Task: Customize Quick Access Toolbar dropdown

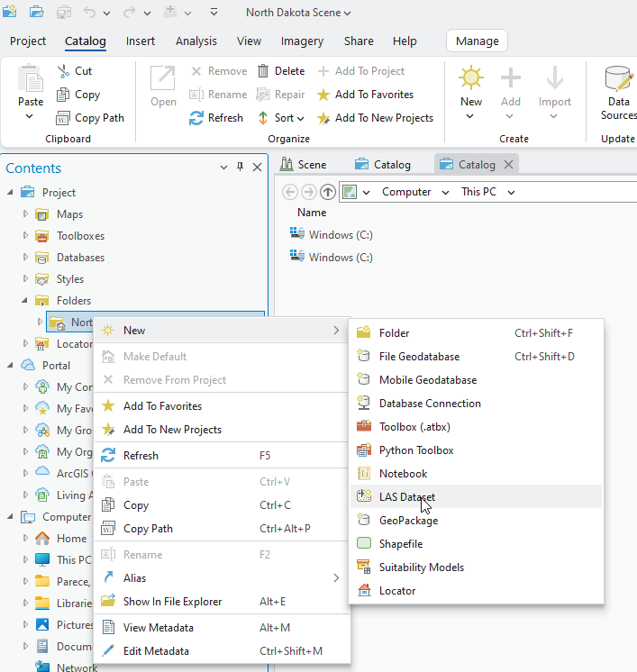Action: click(214, 13)
